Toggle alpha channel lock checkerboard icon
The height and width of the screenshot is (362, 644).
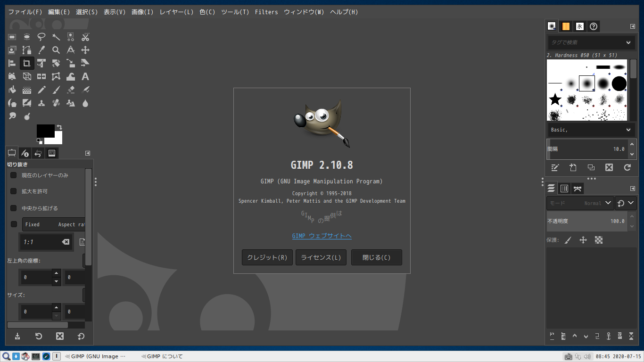(x=599, y=240)
